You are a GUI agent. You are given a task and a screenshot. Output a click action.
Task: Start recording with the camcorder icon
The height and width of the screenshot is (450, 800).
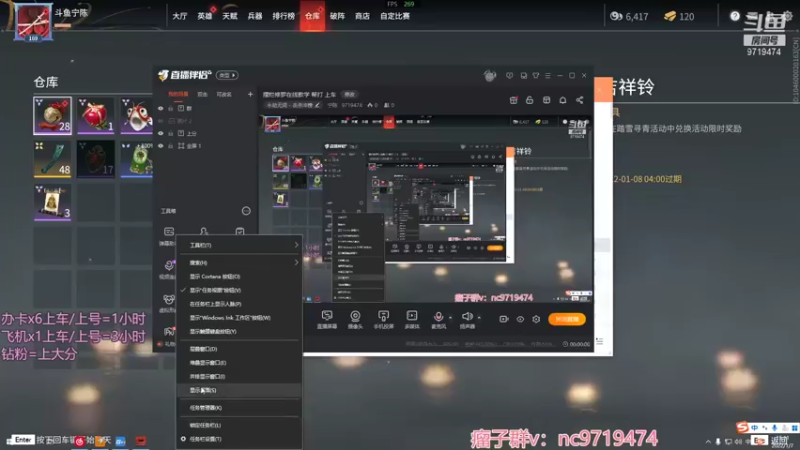pyautogui.click(x=504, y=319)
